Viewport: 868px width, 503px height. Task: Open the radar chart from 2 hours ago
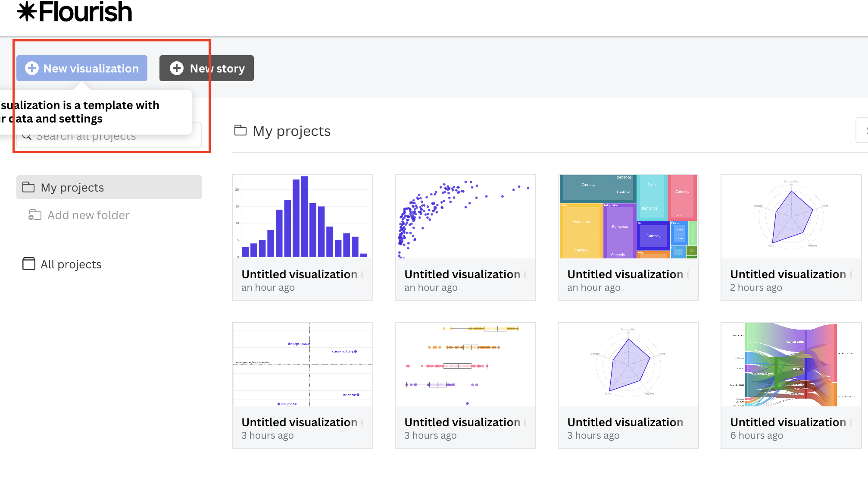tap(791, 217)
